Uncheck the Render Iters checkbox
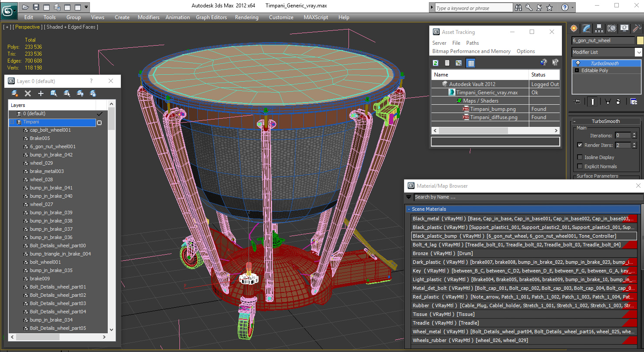The width and height of the screenshot is (644, 352). (580, 145)
